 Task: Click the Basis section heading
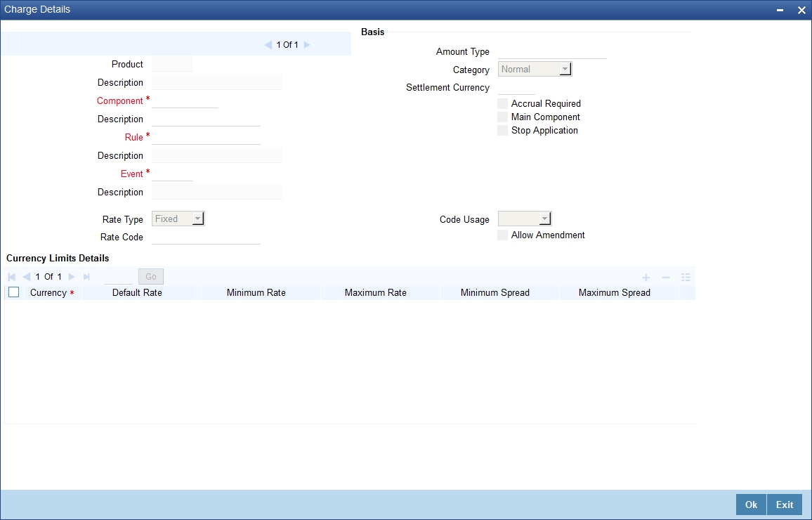click(x=373, y=32)
